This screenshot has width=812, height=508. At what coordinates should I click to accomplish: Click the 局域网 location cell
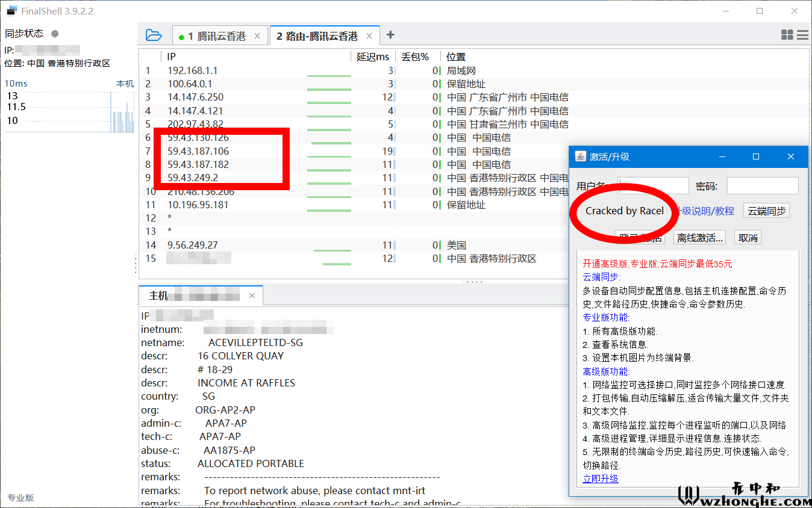[461, 70]
